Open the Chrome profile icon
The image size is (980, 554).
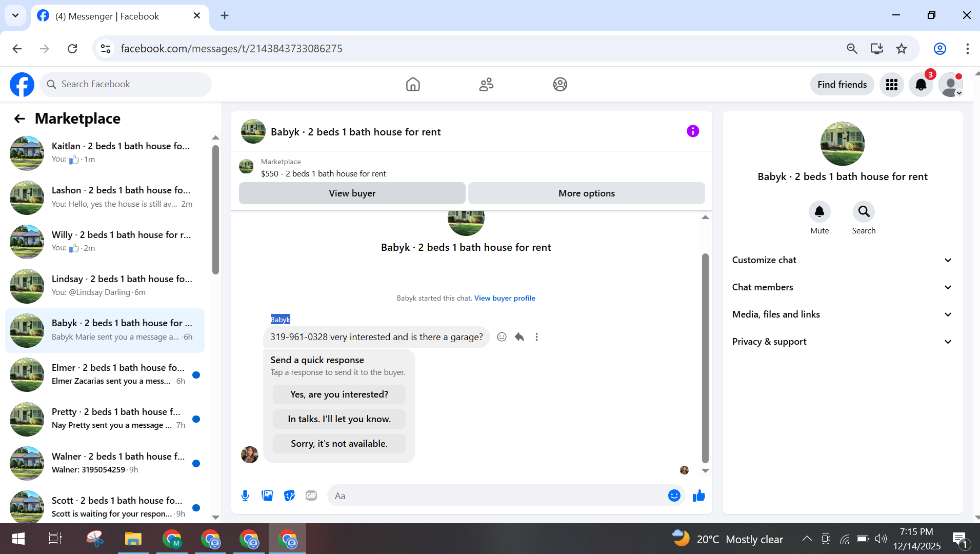pos(940,49)
